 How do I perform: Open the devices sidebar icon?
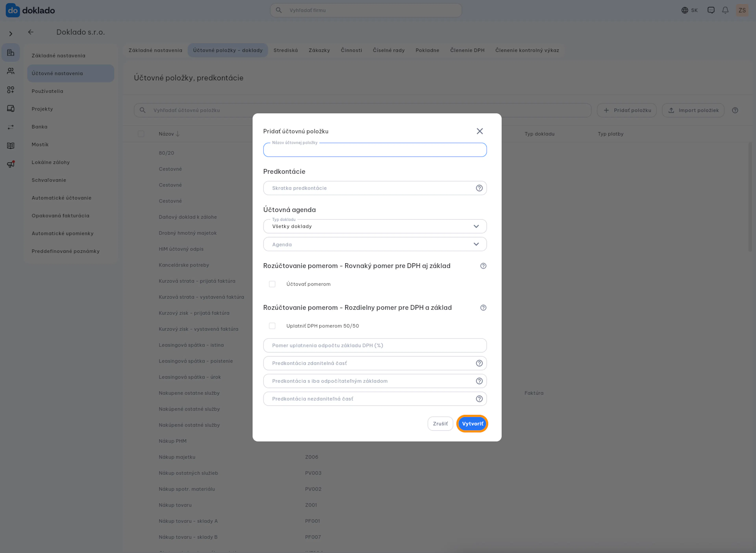[x=11, y=108]
